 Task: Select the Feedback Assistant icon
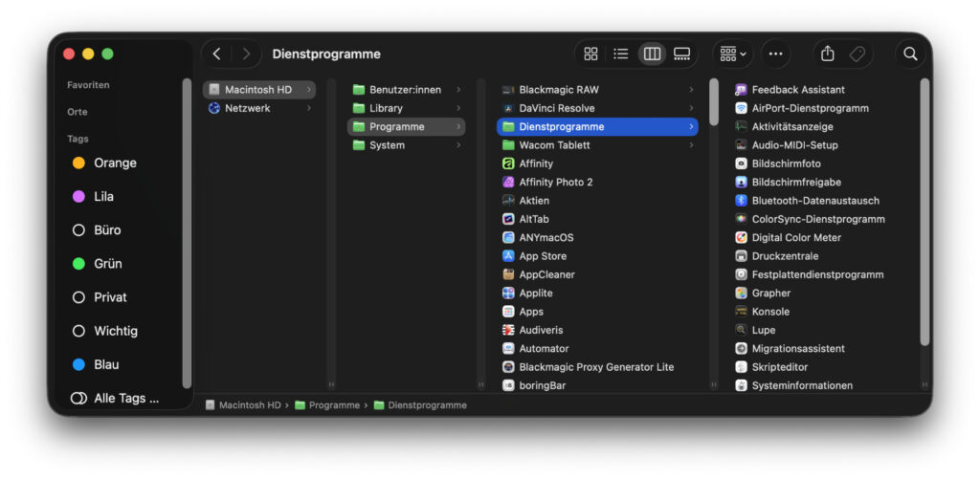click(741, 90)
